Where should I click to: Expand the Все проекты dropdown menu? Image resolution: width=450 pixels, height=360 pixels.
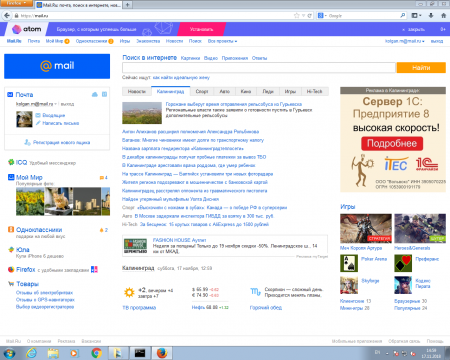pos(222,41)
